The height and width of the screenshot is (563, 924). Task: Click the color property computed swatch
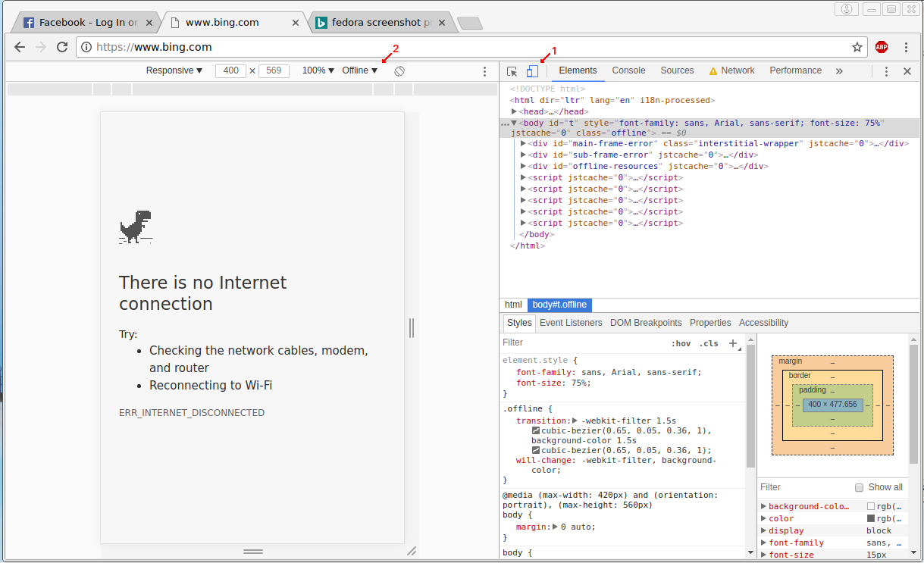coord(871,518)
